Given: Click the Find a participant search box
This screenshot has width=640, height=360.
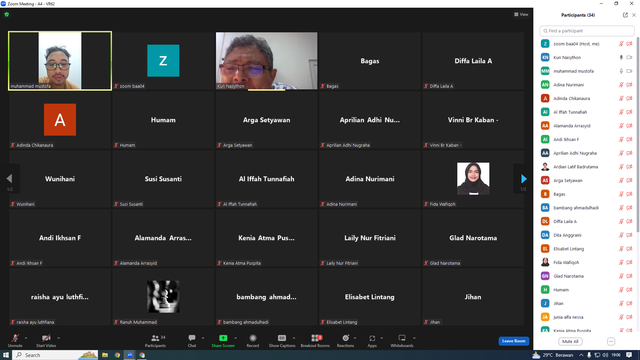Looking at the screenshot, I should [587, 31].
